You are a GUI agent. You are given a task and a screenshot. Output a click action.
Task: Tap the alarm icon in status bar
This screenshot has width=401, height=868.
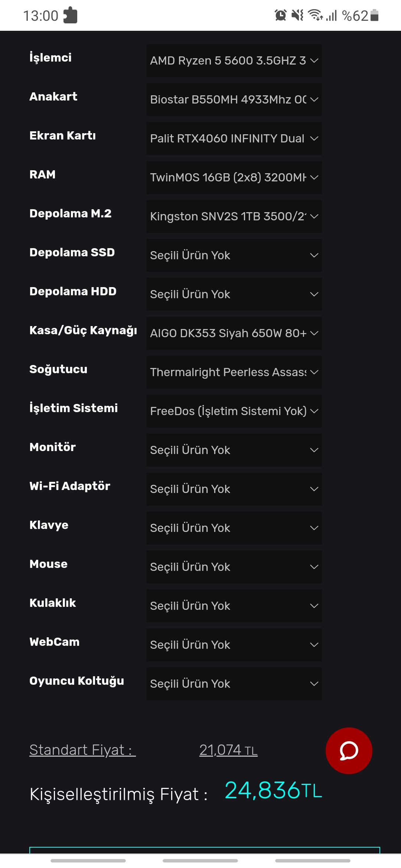tap(281, 15)
